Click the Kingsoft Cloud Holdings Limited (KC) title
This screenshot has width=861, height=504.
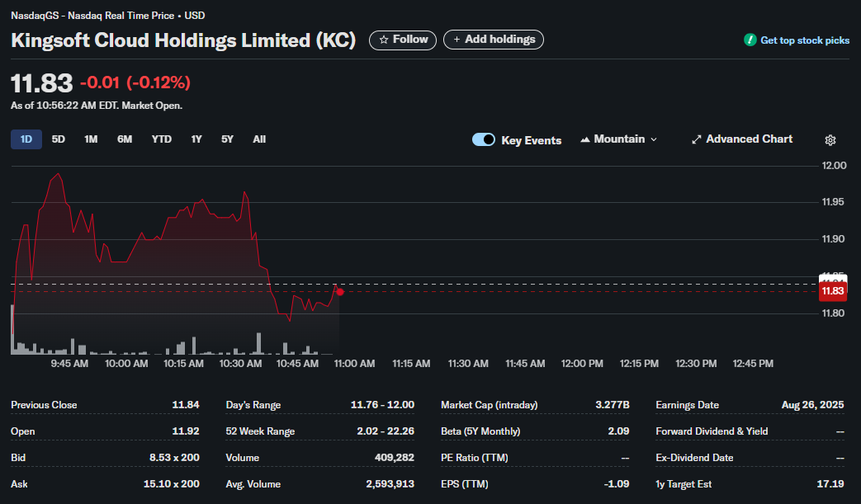(x=183, y=40)
